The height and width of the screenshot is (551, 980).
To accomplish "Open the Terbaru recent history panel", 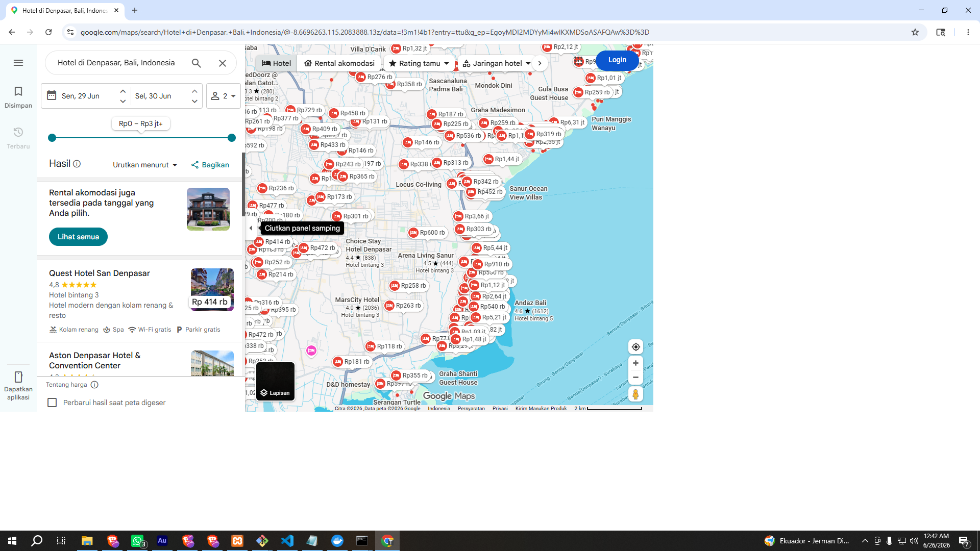I will [18, 138].
